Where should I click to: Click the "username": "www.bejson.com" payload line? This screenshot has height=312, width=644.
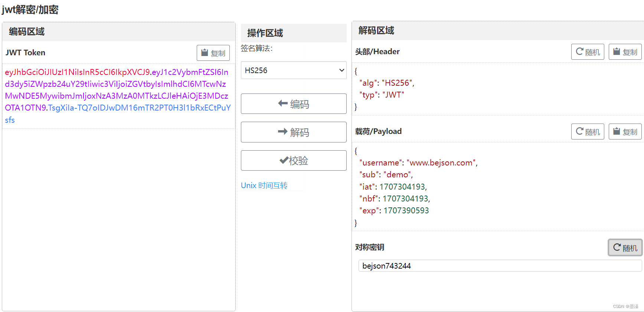418,162
